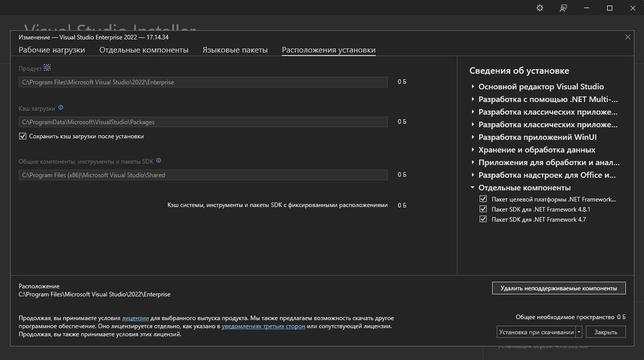Expand Основной редактор Visual Studio
Screen dimensions: 644x360
tap(473, 87)
